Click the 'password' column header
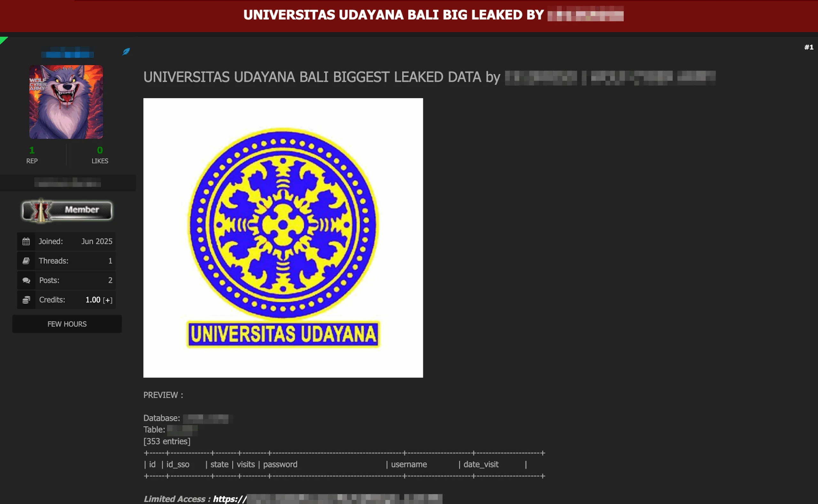This screenshot has height=504, width=818. (280, 464)
